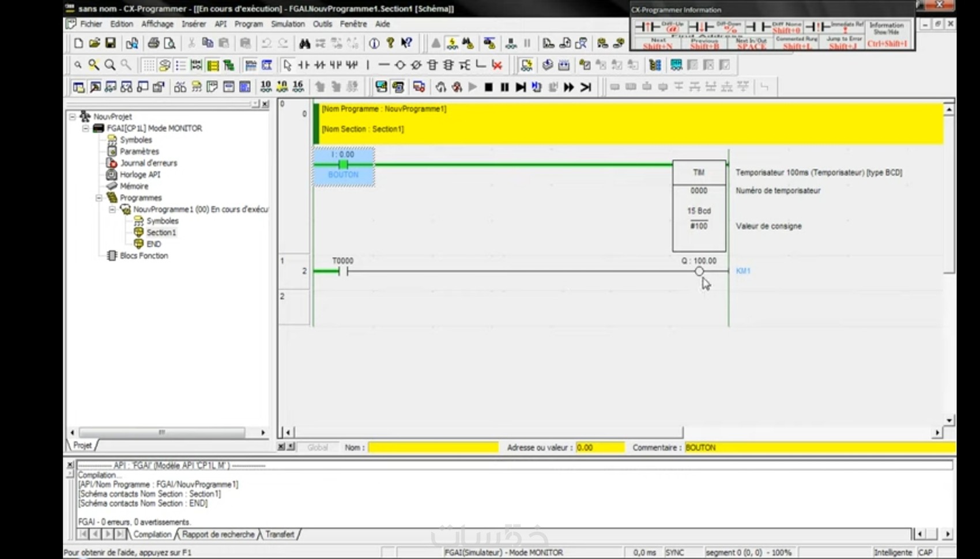Open the Fichier menu

tap(91, 24)
